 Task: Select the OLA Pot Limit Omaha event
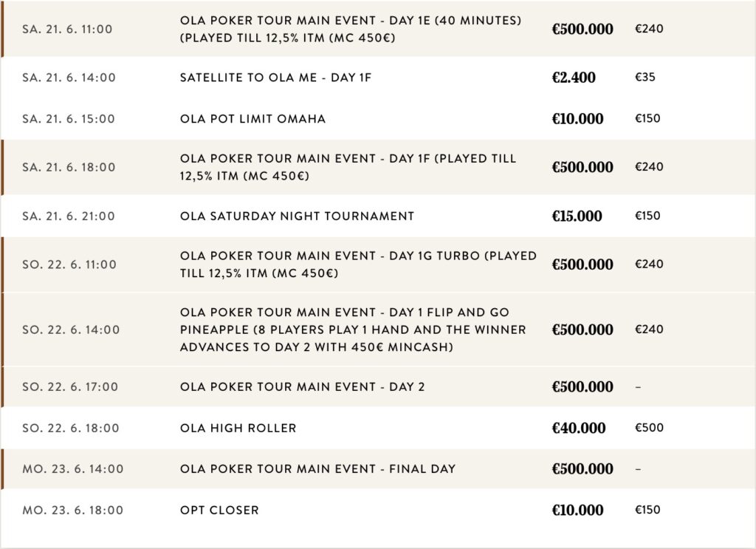coord(252,118)
